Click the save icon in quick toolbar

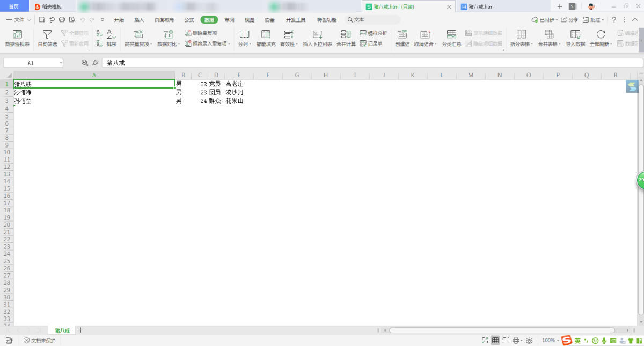[42, 20]
